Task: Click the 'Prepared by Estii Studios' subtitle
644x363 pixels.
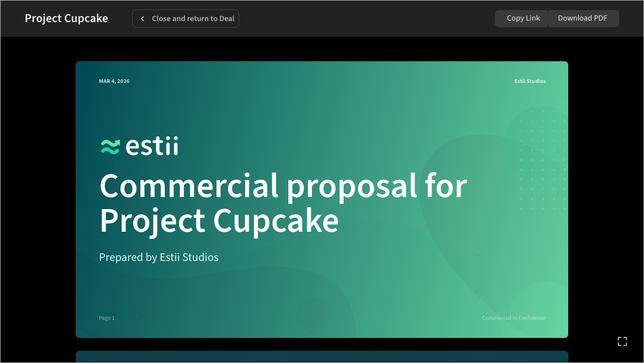Action: click(159, 257)
